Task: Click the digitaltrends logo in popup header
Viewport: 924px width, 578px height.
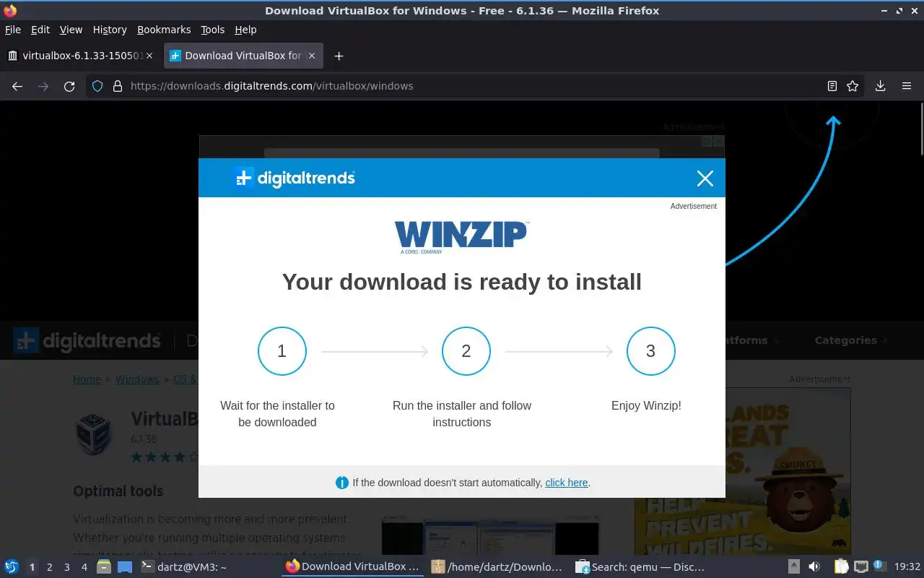Action: (295, 178)
